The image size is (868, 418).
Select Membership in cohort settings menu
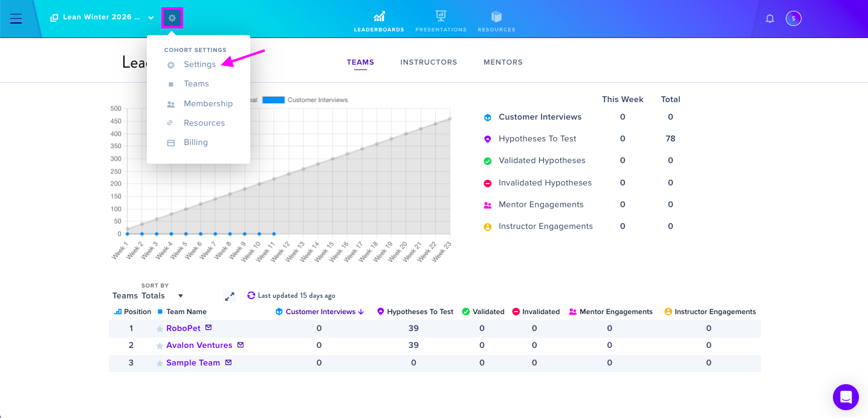point(208,104)
